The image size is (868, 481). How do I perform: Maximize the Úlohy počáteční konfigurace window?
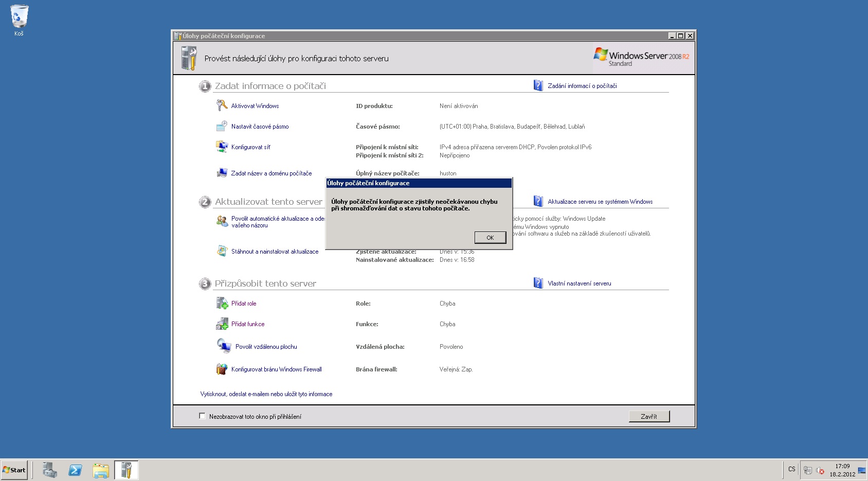point(681,35)
